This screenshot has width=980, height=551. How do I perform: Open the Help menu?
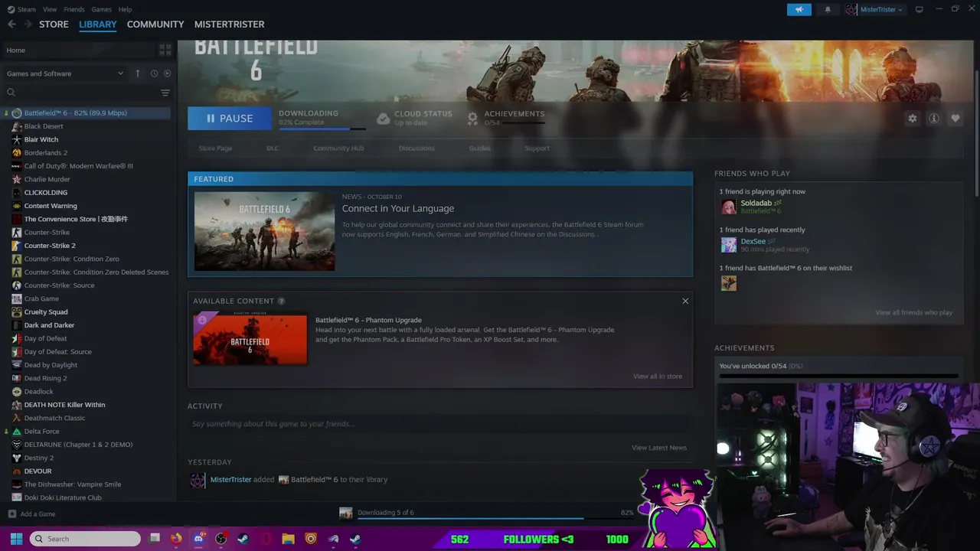click(x=125, y=9)
